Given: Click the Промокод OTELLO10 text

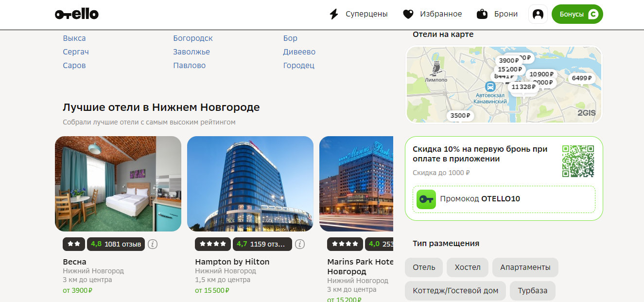Looking at the screenshot, I should 480,199.
